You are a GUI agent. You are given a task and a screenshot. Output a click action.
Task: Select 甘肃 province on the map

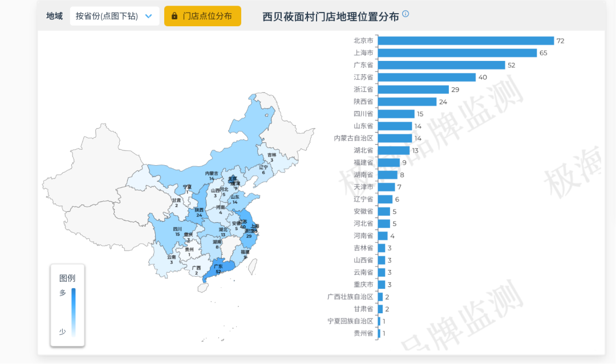point(176,203)
